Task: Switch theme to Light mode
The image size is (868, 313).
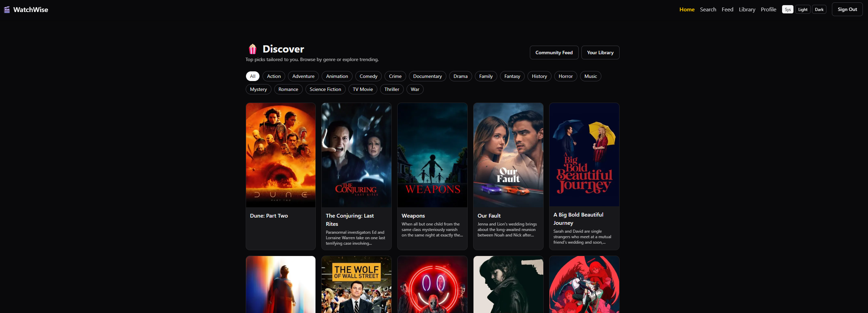Action: tap(803, 10)
